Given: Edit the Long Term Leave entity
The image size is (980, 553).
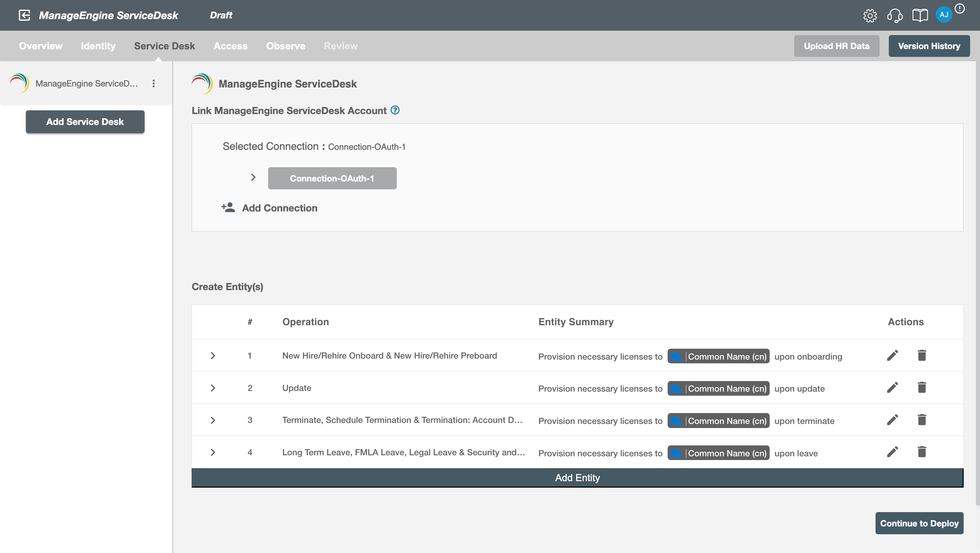Looking at the screenshot, I should point(893,452).
